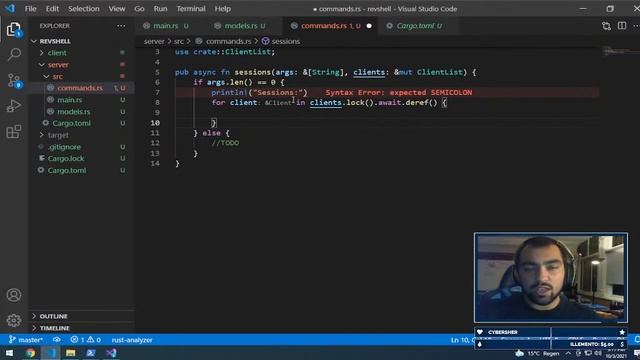This screenshot has width=640, height=360.
Task: Click the VS Code taskbar icon
Action: pyautogui.click(x=51, y=353)
